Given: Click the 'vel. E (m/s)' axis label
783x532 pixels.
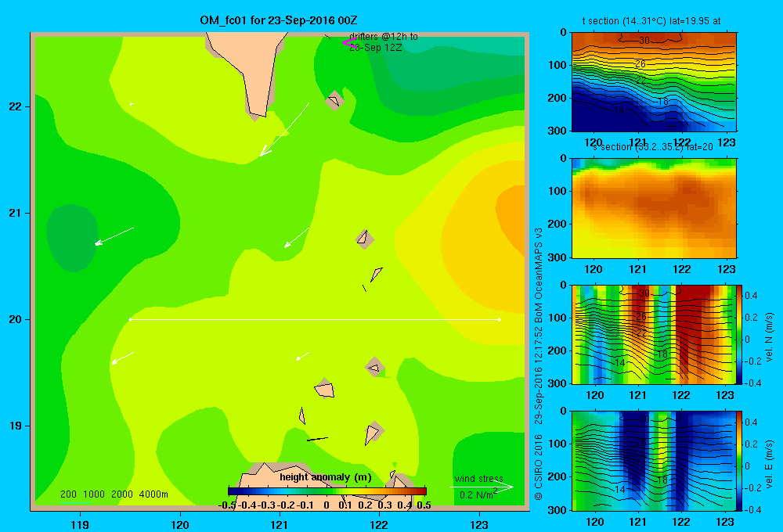Looking at the screenshot, I should point(770,463).
